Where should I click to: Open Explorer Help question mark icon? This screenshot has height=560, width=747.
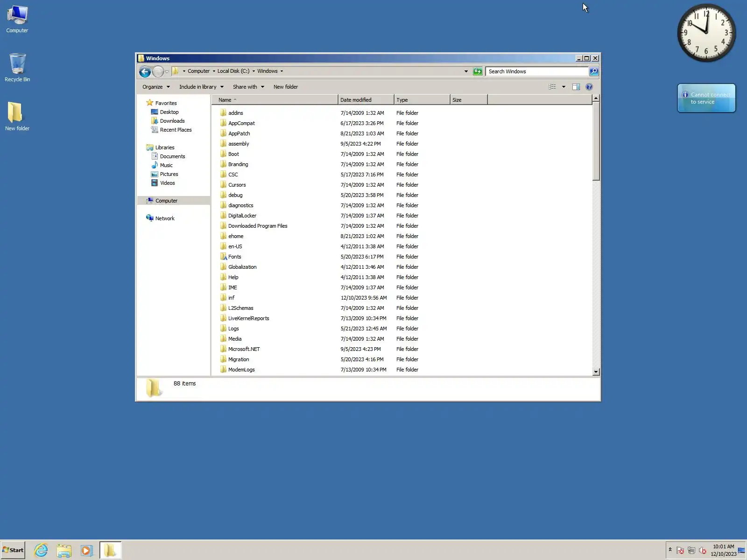589,87
